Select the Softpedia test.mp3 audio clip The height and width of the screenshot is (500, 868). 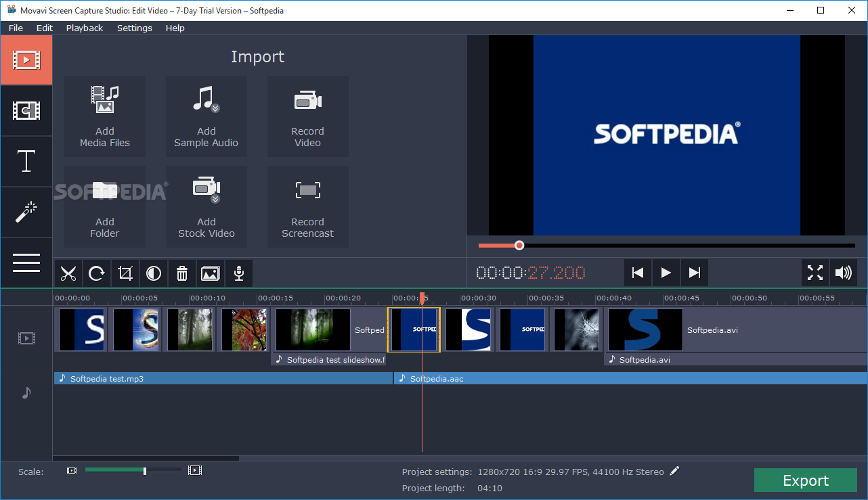pyautogui.click(x=223, y=378)
